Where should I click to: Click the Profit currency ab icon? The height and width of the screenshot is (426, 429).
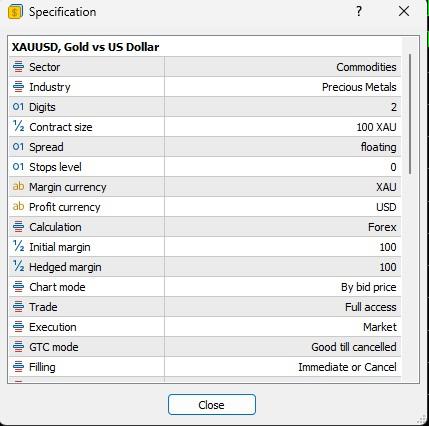coord(18,206)
